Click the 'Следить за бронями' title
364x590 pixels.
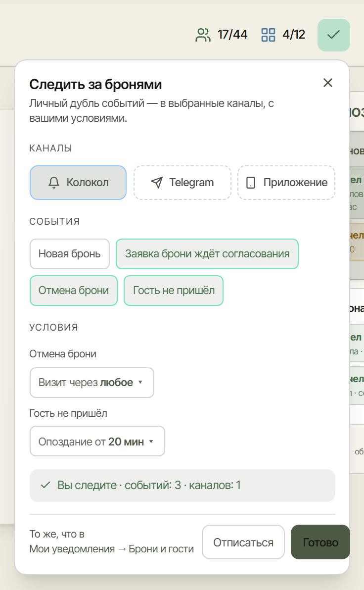point(95,84)
